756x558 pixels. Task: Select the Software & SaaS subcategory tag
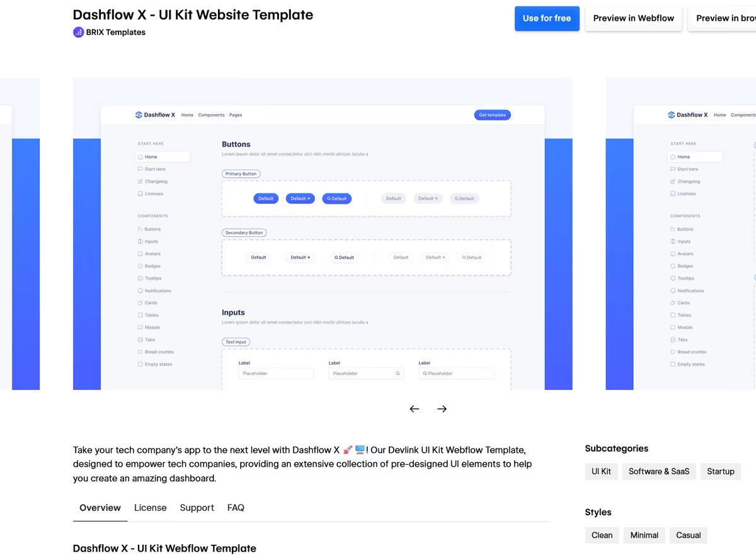[659, 471]
